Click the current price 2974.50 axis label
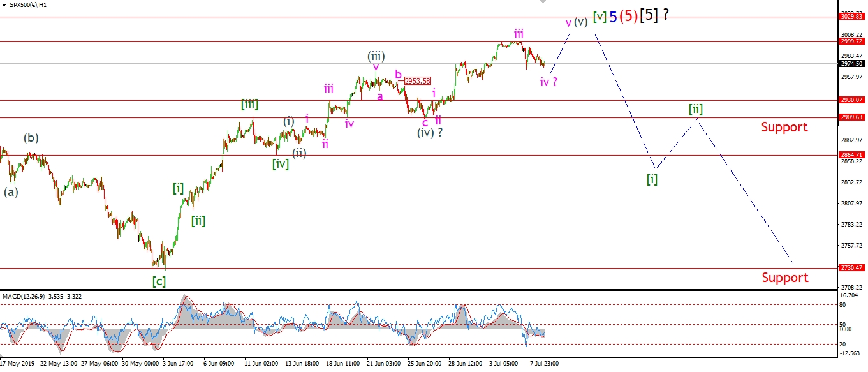 (853, 64)
